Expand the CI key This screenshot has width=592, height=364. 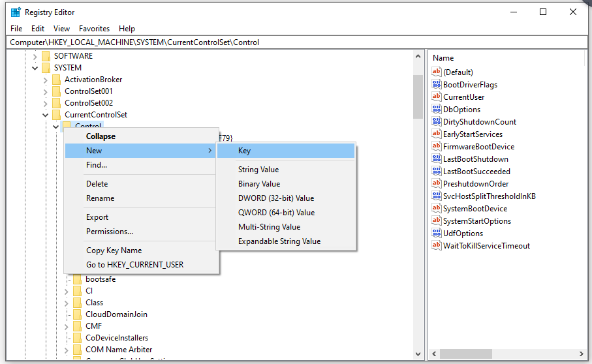pos(67,292)
